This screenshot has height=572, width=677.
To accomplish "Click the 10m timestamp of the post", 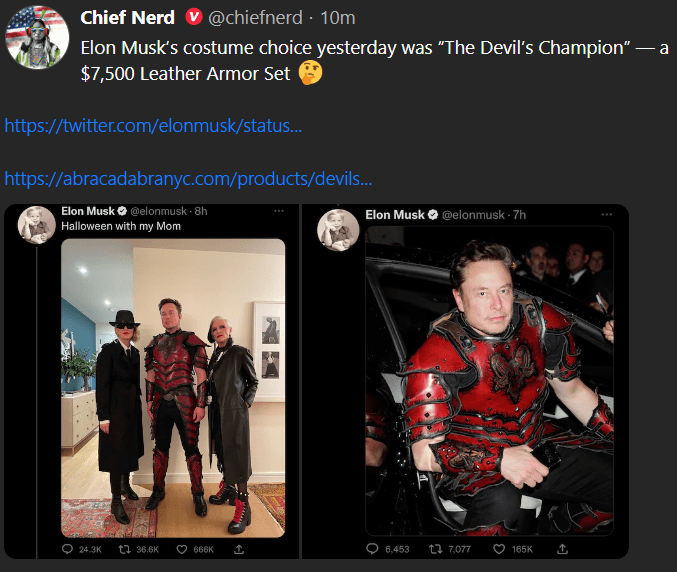I will [337, 18].
